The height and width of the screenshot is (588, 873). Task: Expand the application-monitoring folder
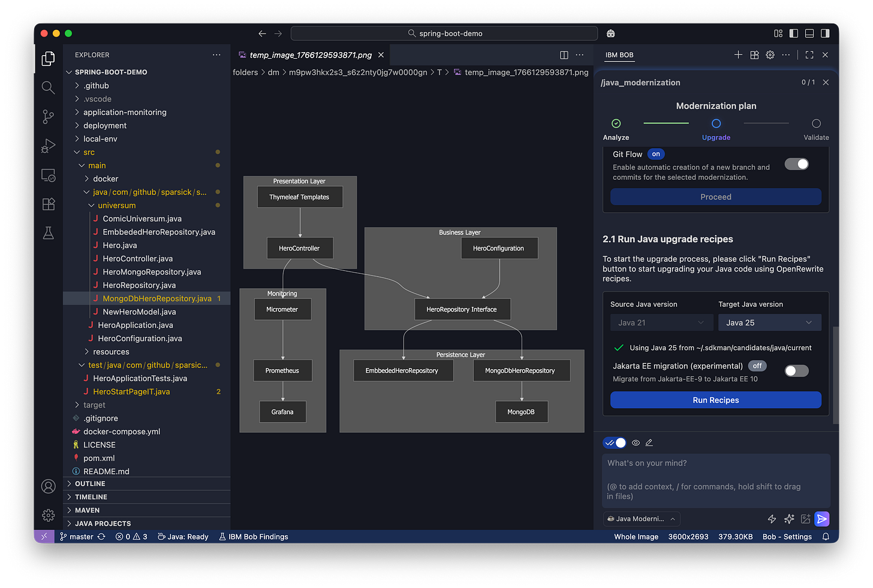(146, 112)
